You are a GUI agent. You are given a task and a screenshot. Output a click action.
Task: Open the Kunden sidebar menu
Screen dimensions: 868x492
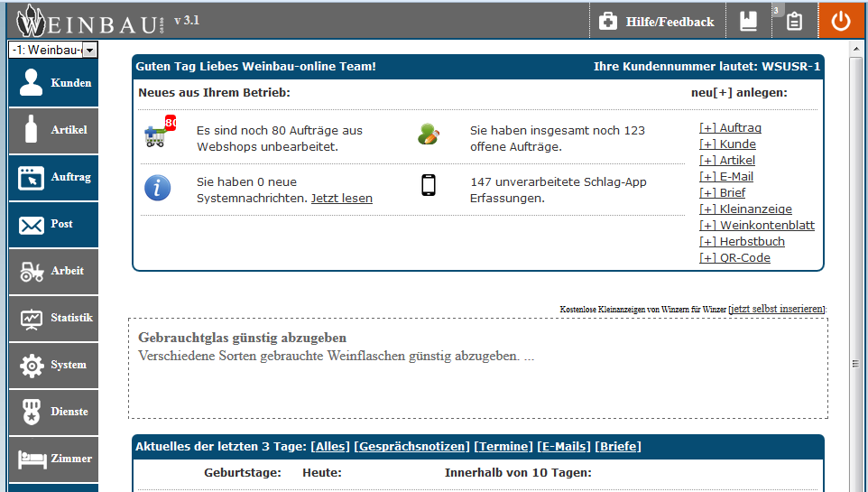click(x=53, y=83)
